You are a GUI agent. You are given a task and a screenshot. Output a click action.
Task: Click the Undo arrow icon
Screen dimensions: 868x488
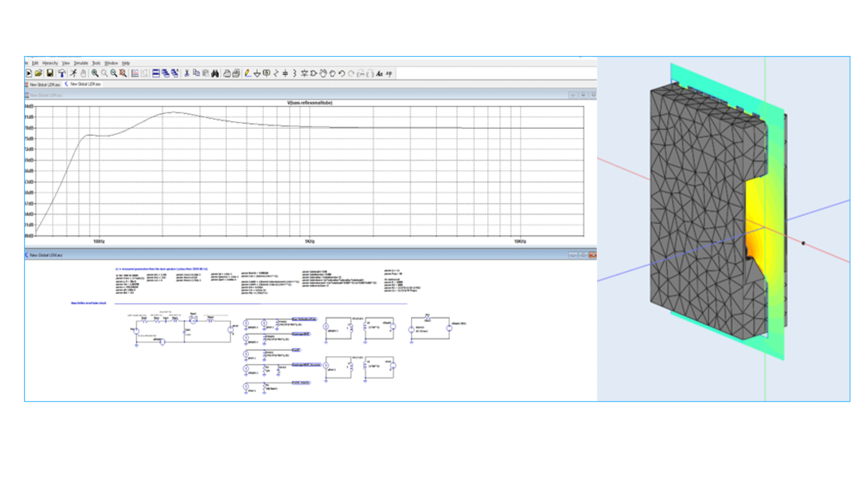[x=342, y=73]
